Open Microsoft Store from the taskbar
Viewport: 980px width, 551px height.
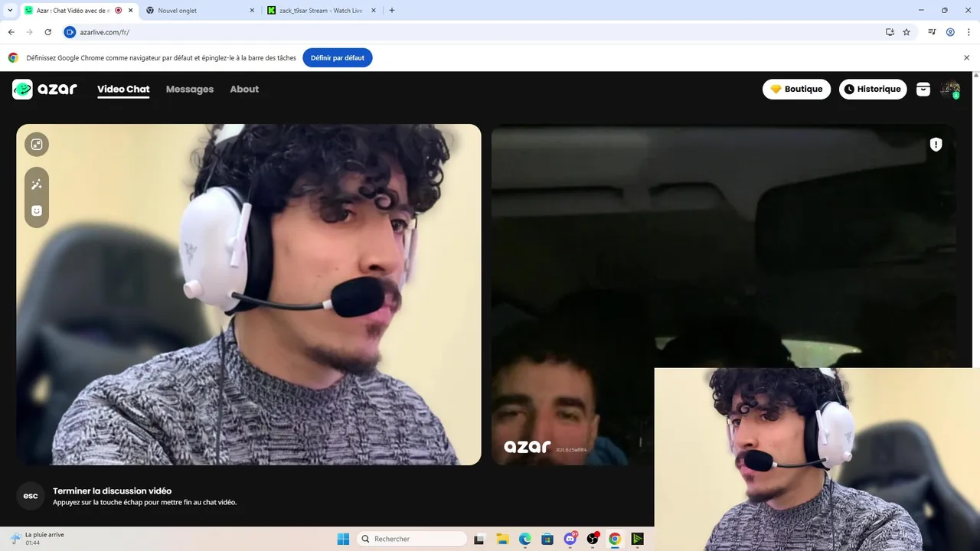tap(547, 539)
